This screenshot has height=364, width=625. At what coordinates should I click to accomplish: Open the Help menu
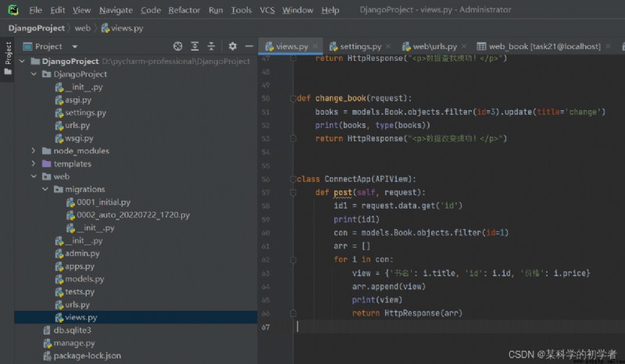tap(330, 10)
